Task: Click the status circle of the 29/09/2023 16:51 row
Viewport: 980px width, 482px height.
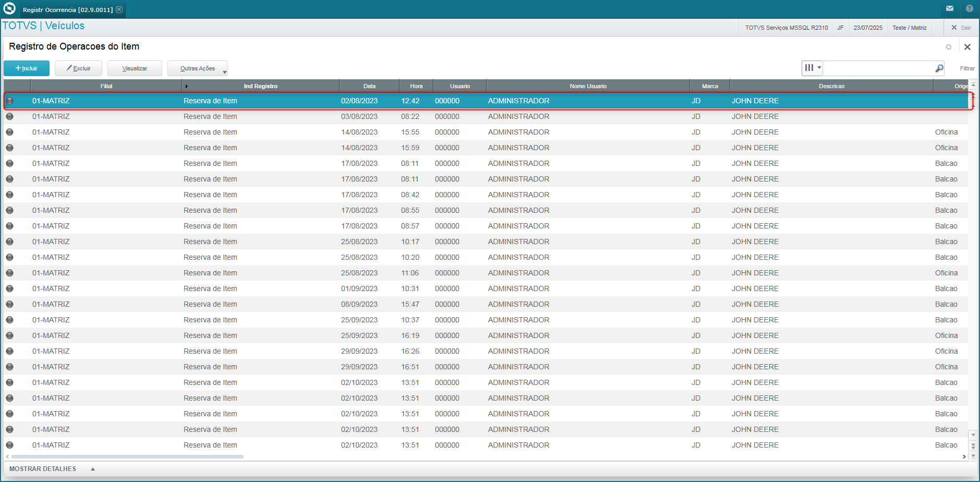Action: (9, 367)
